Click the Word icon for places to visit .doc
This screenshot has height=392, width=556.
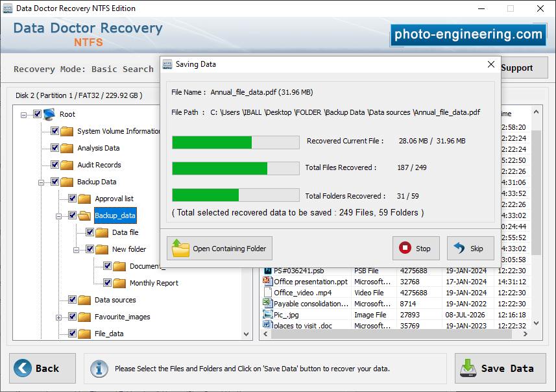click(x=267, y=325)
